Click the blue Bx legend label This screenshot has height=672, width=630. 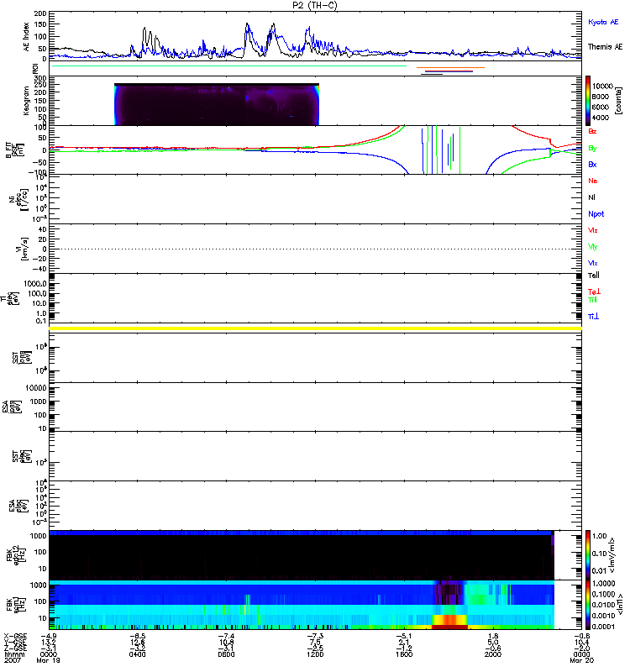click(592, 165)
